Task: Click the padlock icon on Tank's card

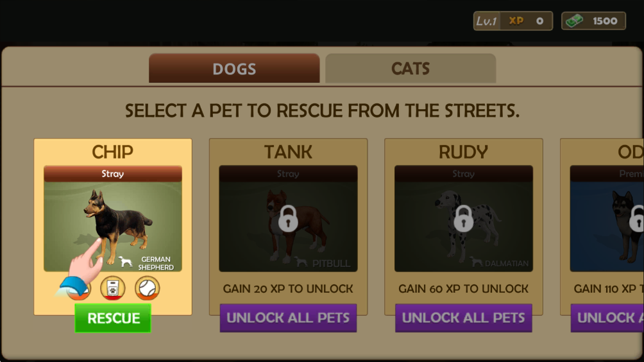Action: click(x=288, y=218)
